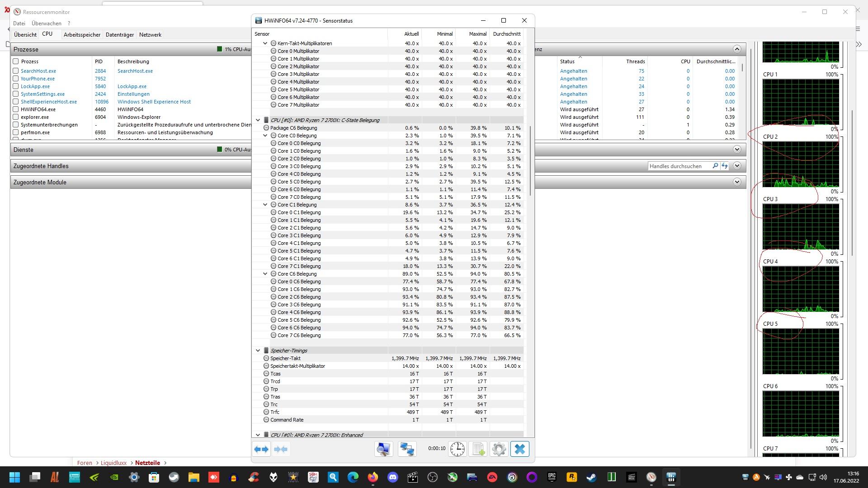Viewport: 868px width, 488px height.
Task: Open Epic Games Launcher from taskbar
Action: (x=552, y=477)
